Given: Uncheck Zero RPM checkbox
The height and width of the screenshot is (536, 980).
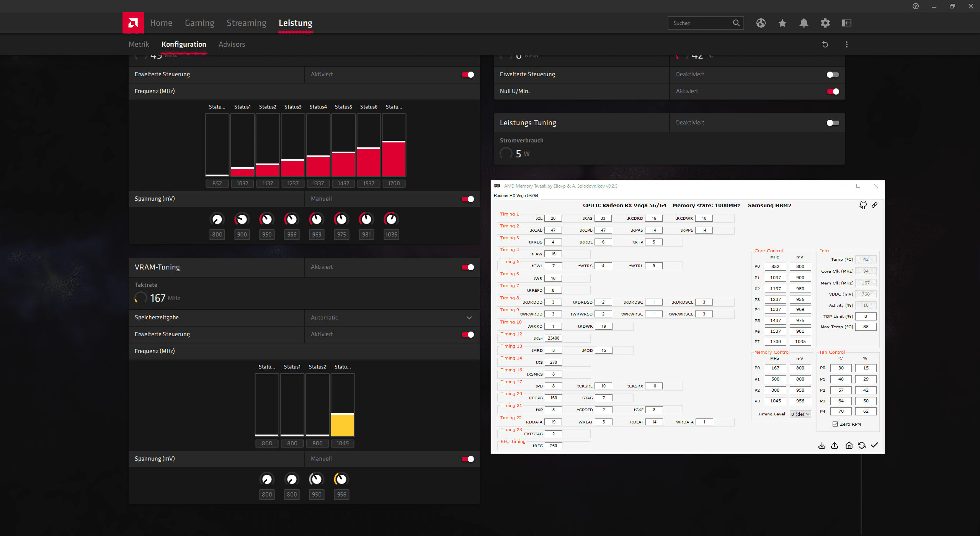Looking at the screenshot, I should tap(835, 424).
